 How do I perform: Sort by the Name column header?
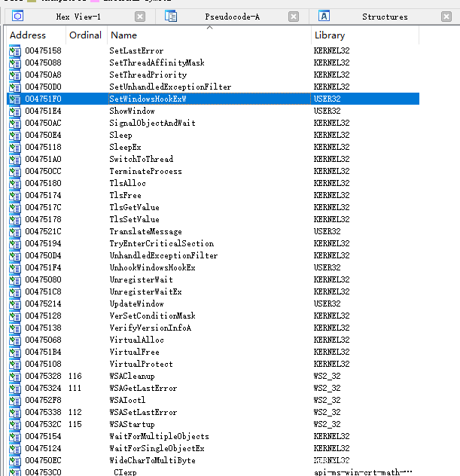point(123,35)
